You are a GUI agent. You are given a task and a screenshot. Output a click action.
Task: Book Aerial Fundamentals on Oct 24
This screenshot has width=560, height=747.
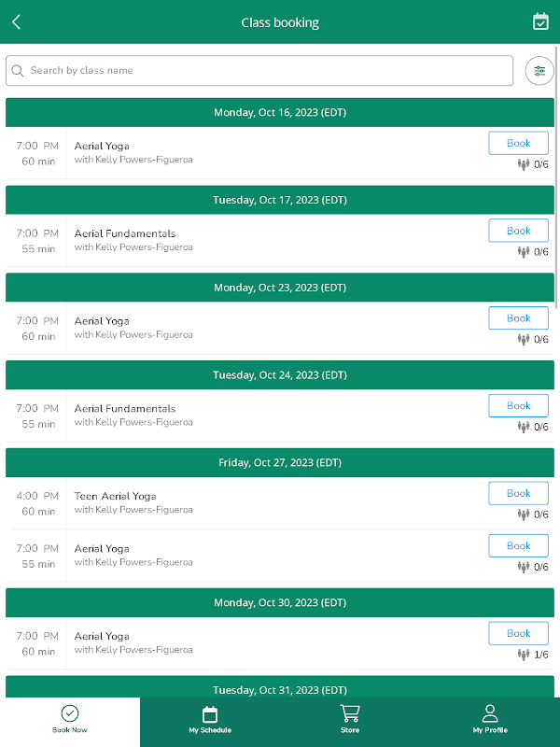(518, 405)
